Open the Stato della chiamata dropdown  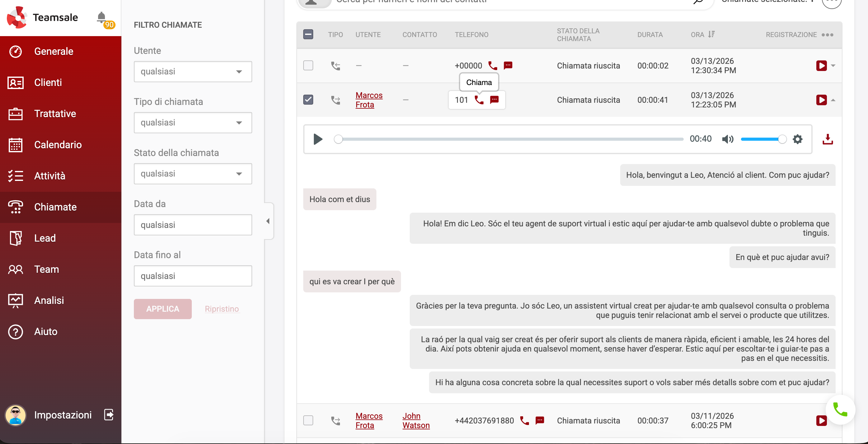[193, 174]
